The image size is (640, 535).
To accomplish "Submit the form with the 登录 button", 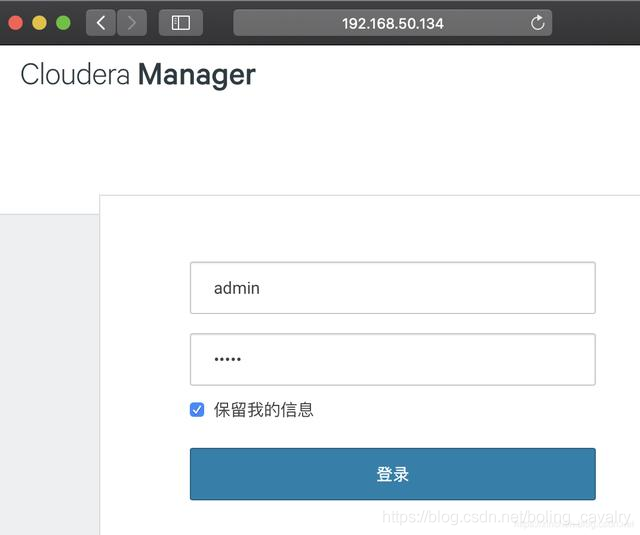I will 393,474.
